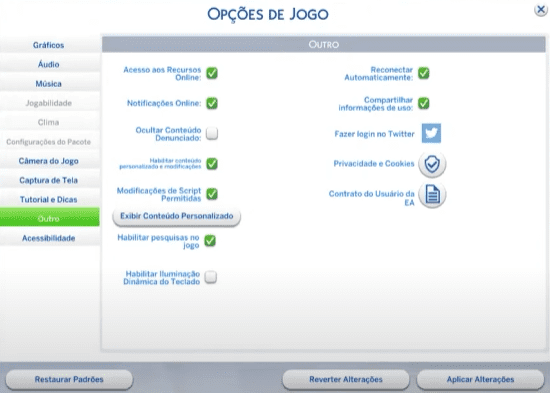Click the Contrato do Usuário da EA label
Image resolution: width=550 pixels, height=393 pixels.
point(371,198)
